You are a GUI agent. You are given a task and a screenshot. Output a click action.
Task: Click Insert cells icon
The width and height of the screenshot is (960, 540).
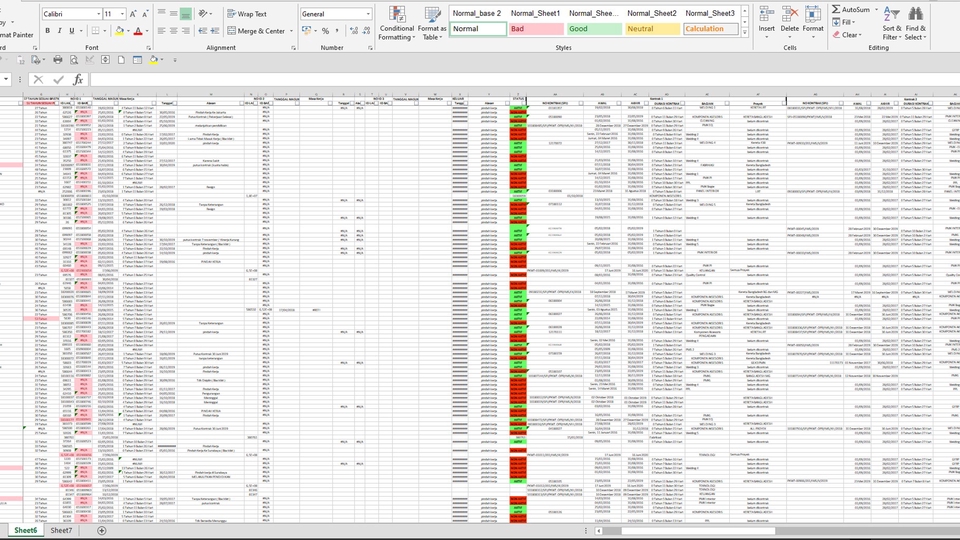(x=766, y=15)
